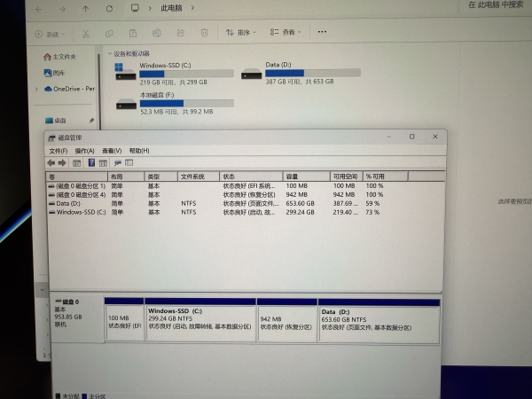Click the 653.60 GB capacity cell
The image size is (532, 399).
coord(301,204)
